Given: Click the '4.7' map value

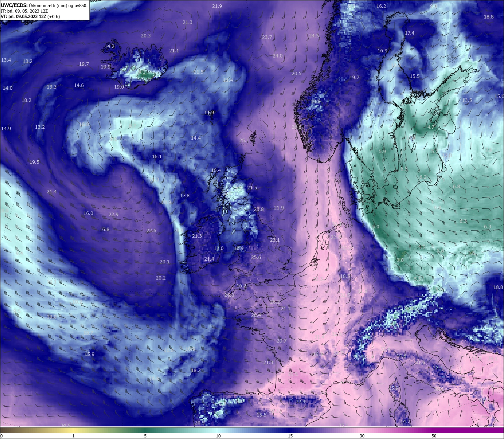Looking at the screenshot, I should [x=431, y=127].
